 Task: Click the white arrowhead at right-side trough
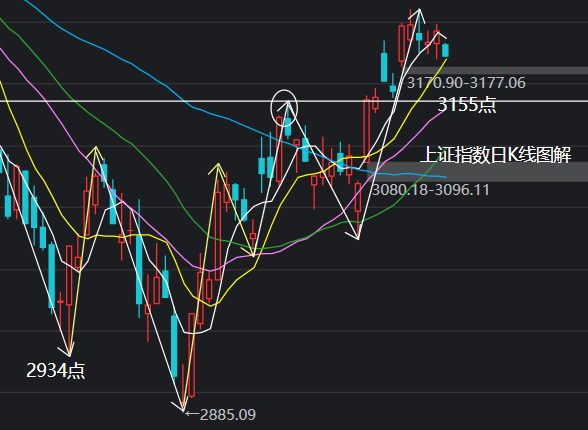coord(354,236)
